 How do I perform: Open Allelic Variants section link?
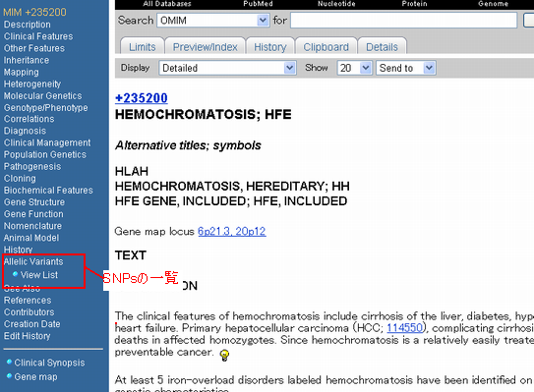[33, 261]
